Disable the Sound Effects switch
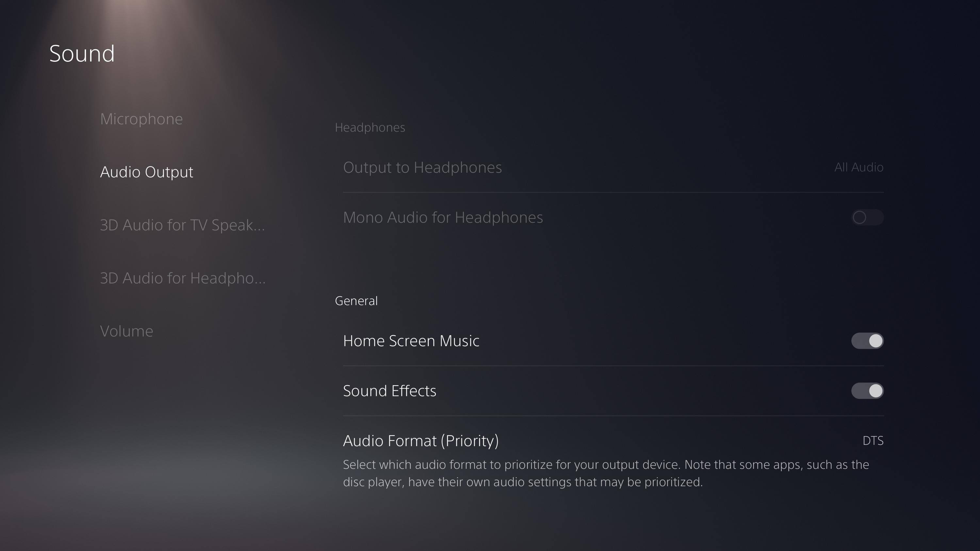The image size is (980, 551). coord(867,391)
